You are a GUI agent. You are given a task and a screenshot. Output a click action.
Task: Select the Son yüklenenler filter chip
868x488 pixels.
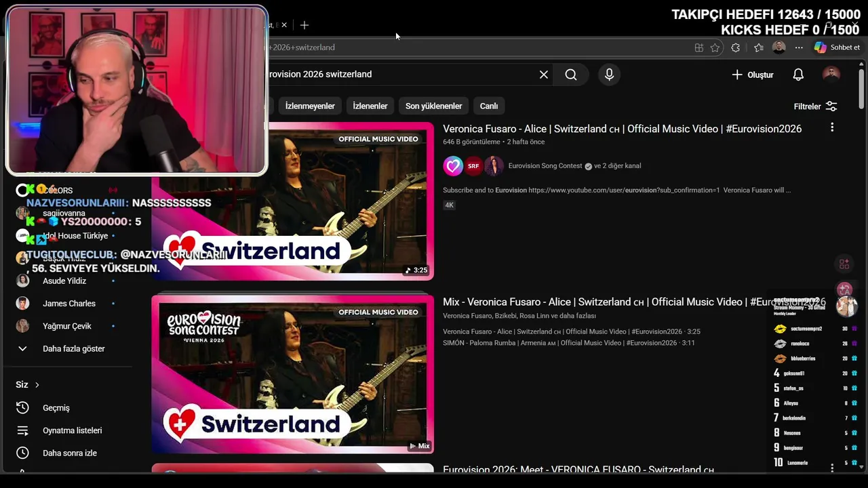pos(433,106)
